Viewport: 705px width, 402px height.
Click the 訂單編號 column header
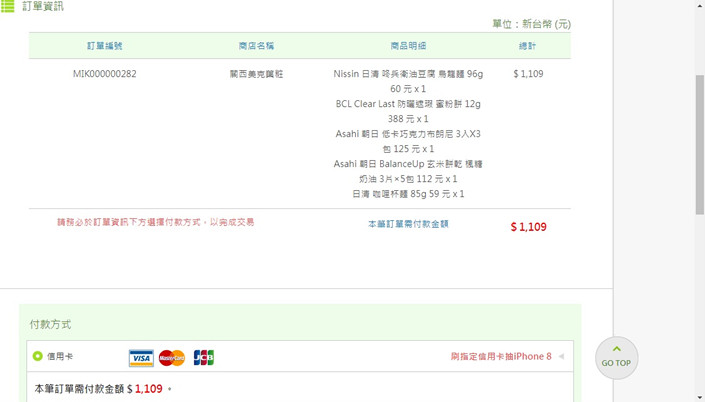105,46
